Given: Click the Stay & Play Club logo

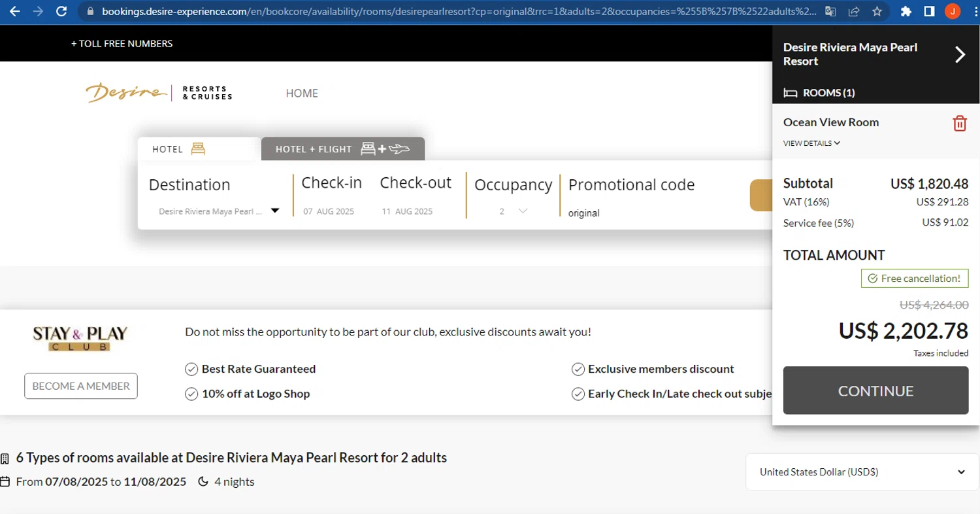Looking at the screenshot, I should 80,338.
